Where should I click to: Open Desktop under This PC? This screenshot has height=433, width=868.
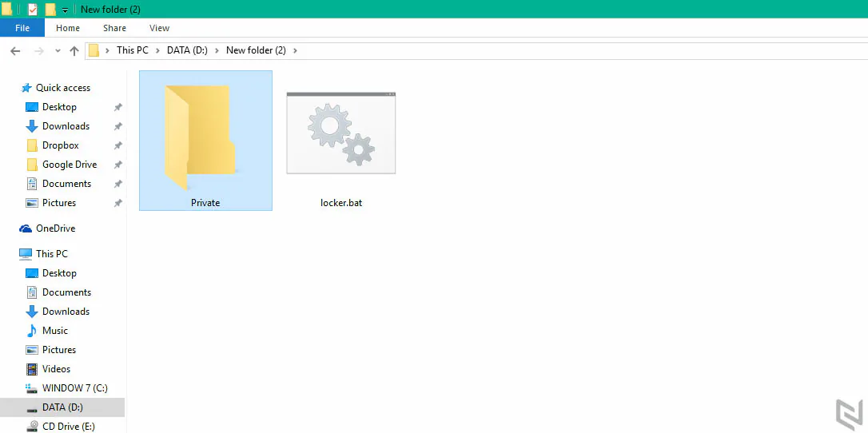[x=59, y=273]
